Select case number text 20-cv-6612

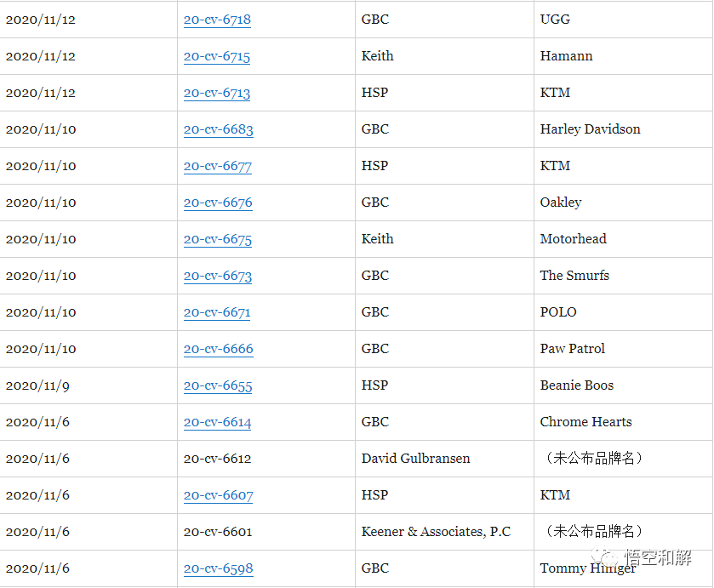[x=217, y=459]
